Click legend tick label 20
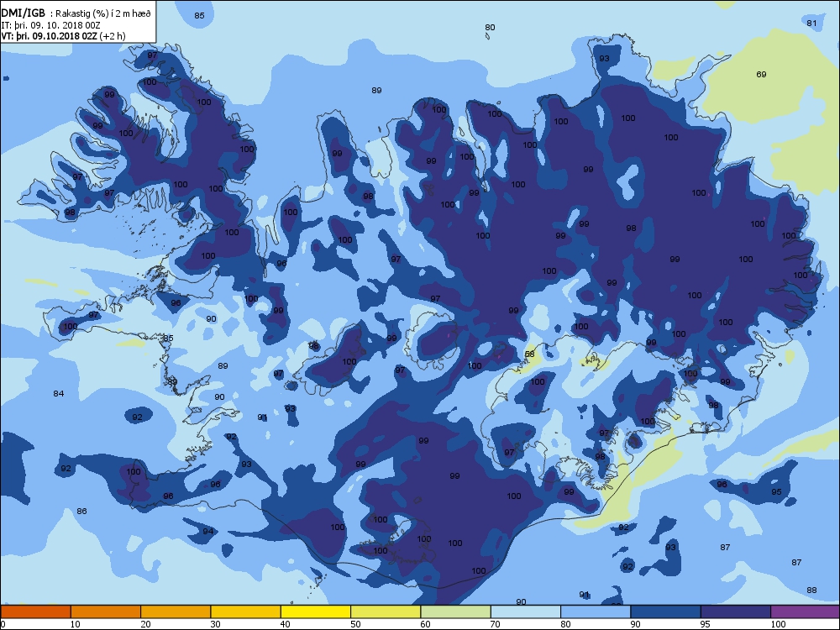This screenshot has height=630, width=840. tap(145, 624)
